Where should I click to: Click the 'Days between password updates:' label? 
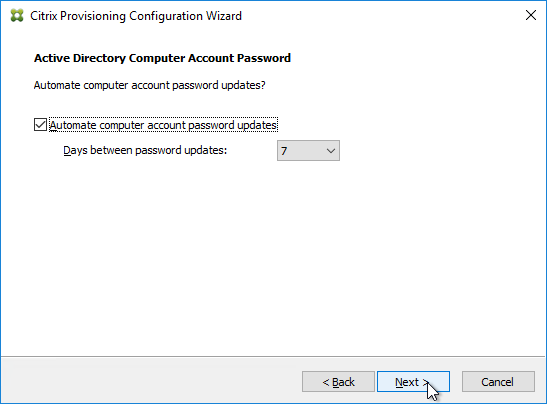tap(145, 150)
